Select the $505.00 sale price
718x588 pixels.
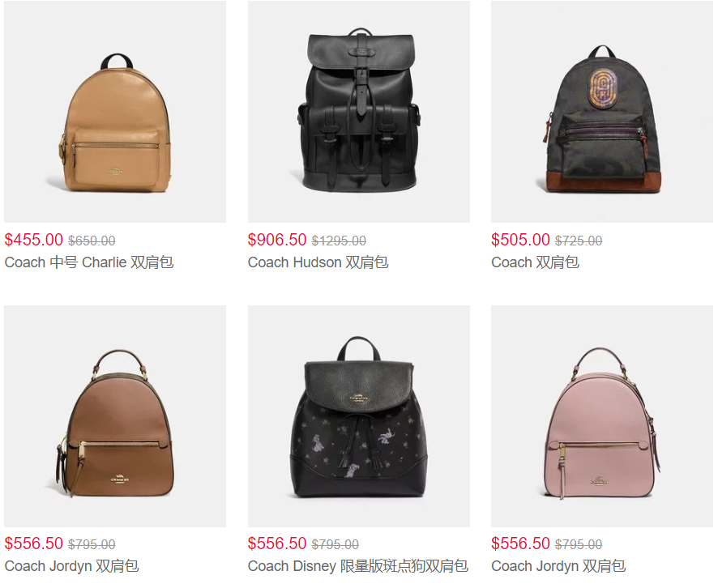[520, 240]
